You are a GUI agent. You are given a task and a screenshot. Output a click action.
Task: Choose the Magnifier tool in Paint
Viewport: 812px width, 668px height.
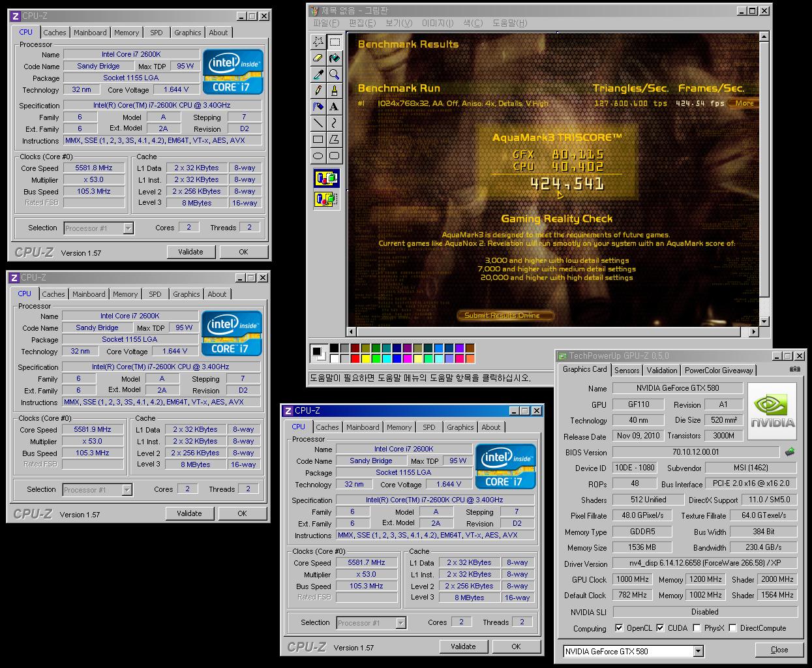(334, 74)
